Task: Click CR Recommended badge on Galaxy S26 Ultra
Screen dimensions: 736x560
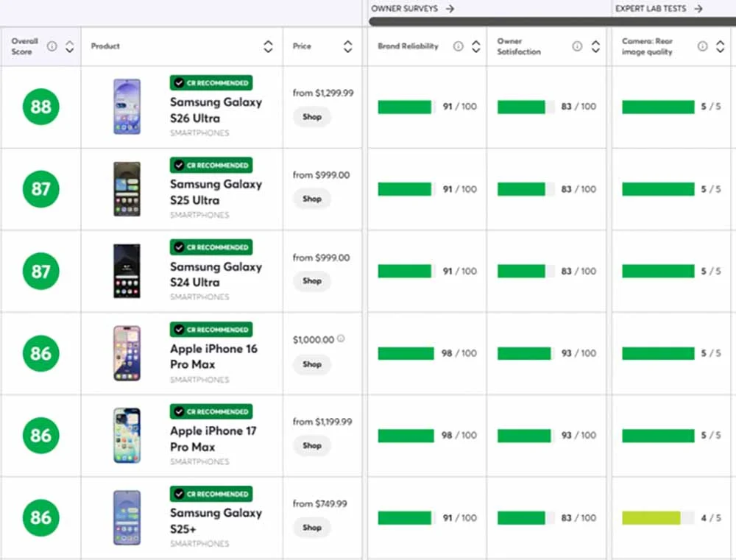Action: [211, 83]
